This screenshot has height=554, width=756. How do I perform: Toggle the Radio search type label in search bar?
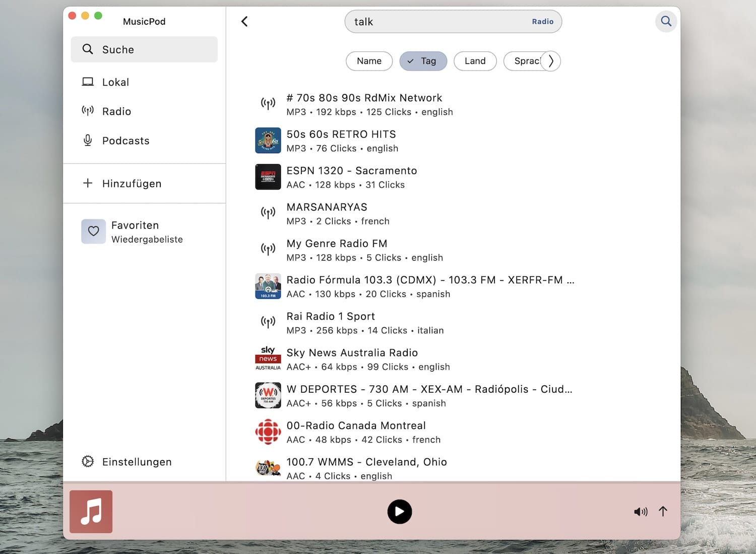click(x=543, y=22)
